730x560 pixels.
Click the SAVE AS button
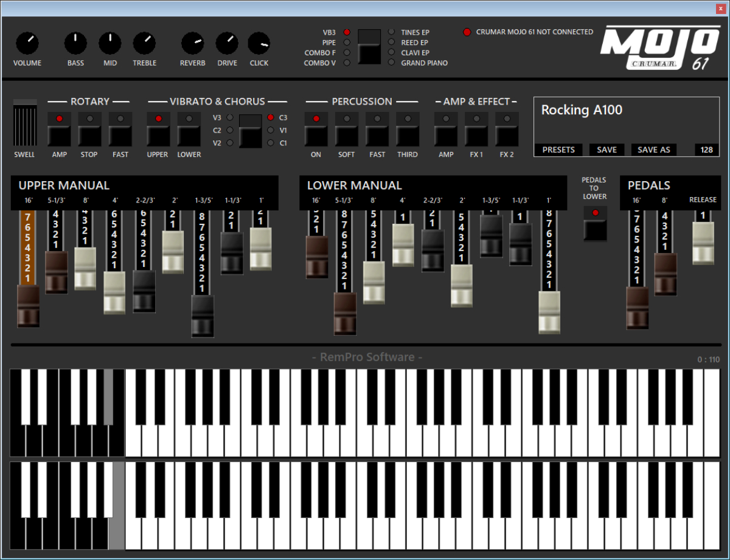(x=654, y=150)
